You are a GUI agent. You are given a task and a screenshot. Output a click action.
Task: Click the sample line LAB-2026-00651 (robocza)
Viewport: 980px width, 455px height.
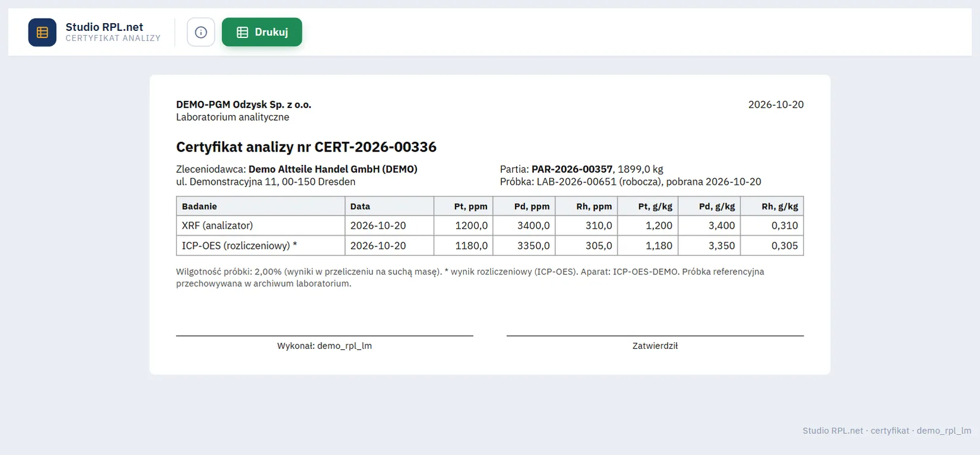click(630, 182)
